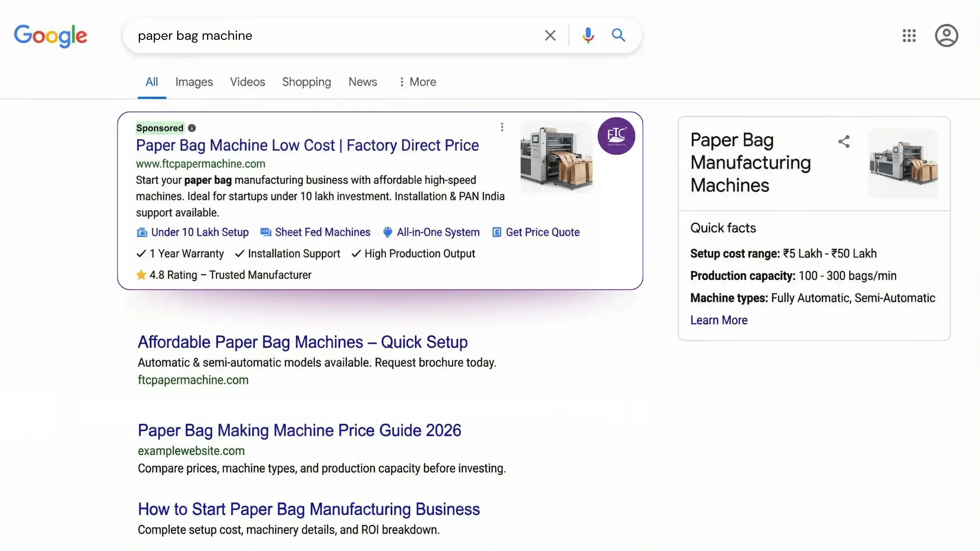The height and width of the screenshot is (551, 980).
Task: Click the share icon in knowledge panel
Action: (x=843, y=141)
